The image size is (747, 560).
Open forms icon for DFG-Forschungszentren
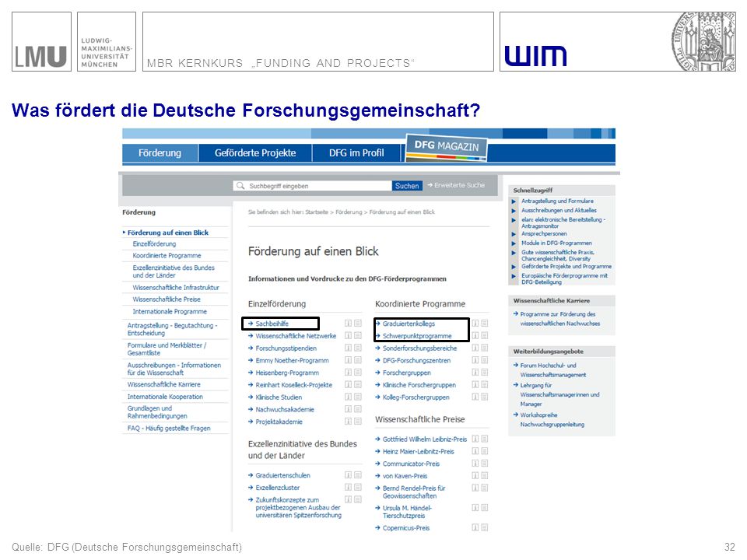click(485, 360)
